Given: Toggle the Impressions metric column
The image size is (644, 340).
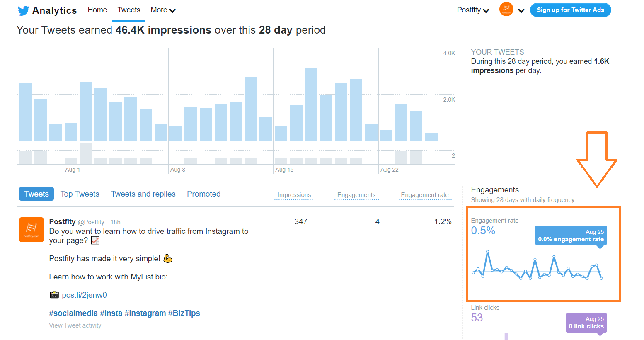Looking at the screenshot, I should click(294, 195).
